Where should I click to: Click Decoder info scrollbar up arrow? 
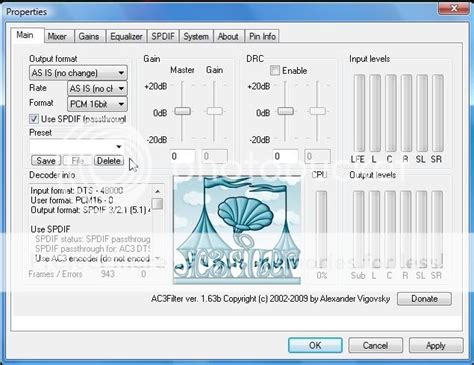[157, 191]
